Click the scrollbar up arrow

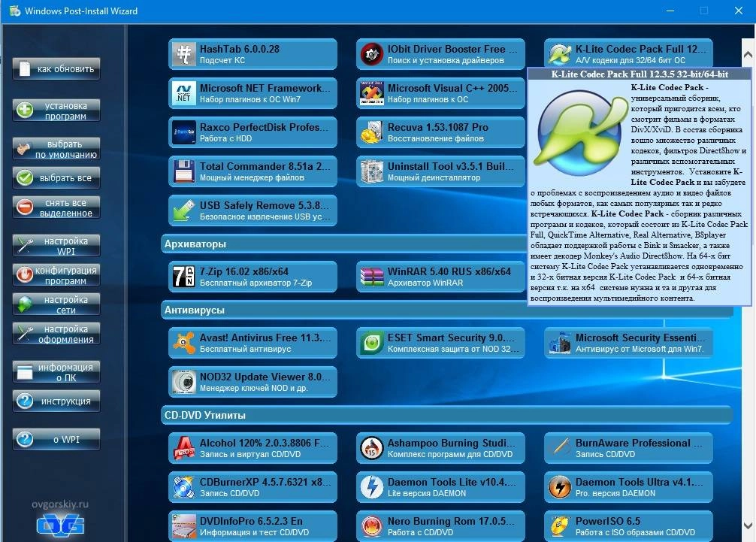[x=748, y=54]
